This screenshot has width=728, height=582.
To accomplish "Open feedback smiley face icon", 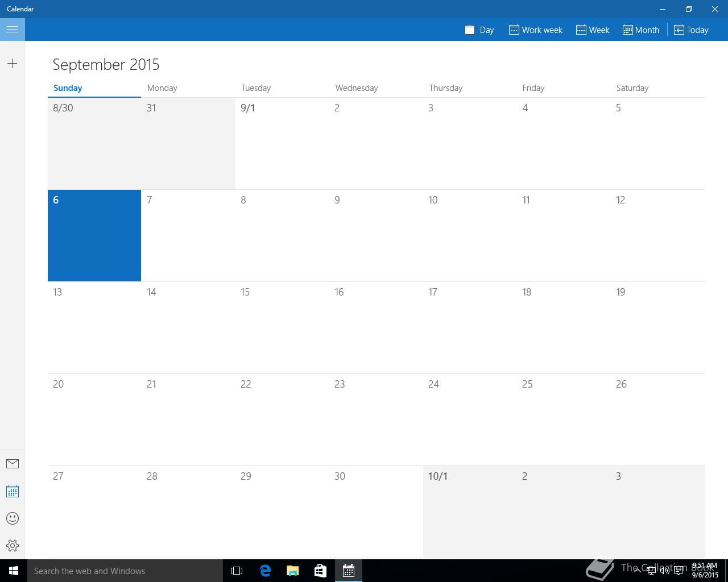I will pos(13,518).
